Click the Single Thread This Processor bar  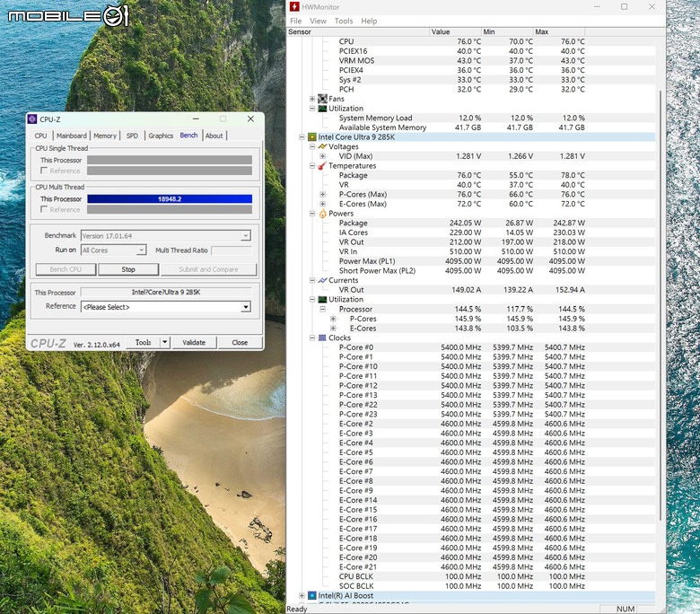170,160
